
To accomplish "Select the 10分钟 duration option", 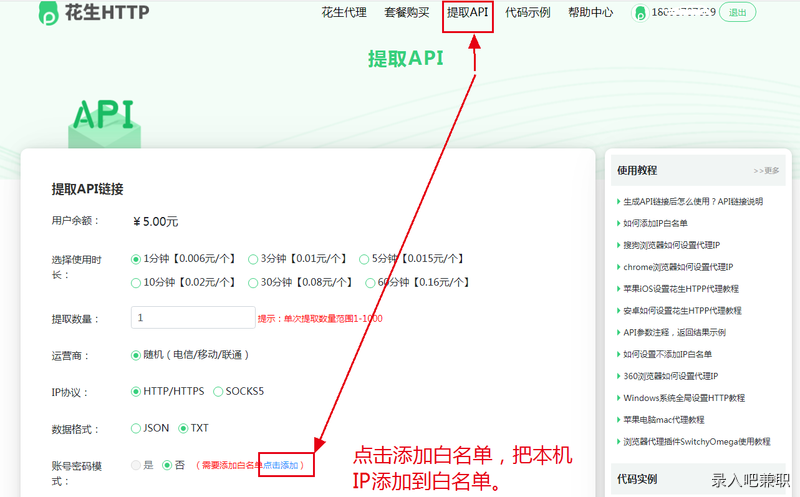I will pyautogui.click(x=136, y=283).
